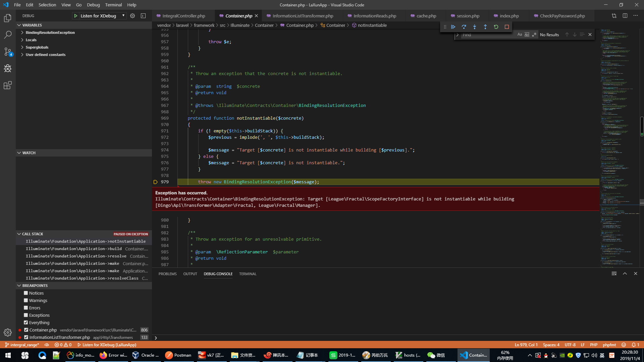Step into the function call
Viewport: 644px width, 362px height.
[x=475, y=27]
